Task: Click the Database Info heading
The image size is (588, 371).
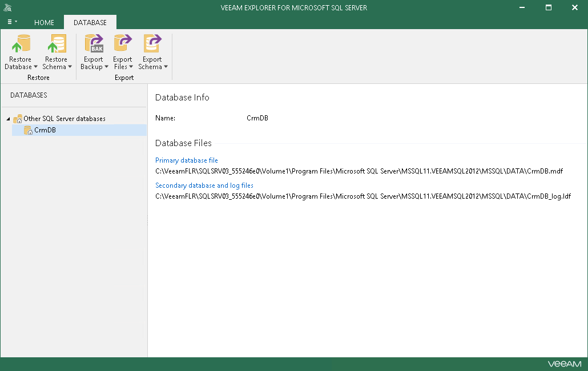Action: point(182,98)
